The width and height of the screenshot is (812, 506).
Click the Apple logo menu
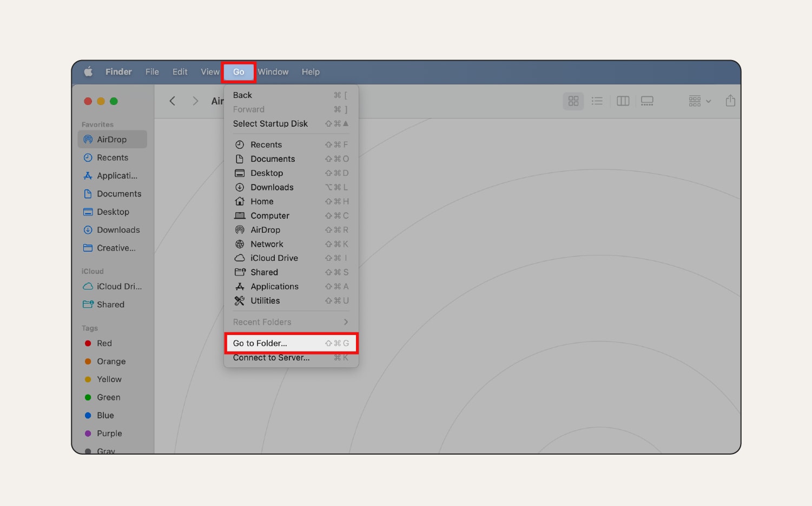click(88, 72)
